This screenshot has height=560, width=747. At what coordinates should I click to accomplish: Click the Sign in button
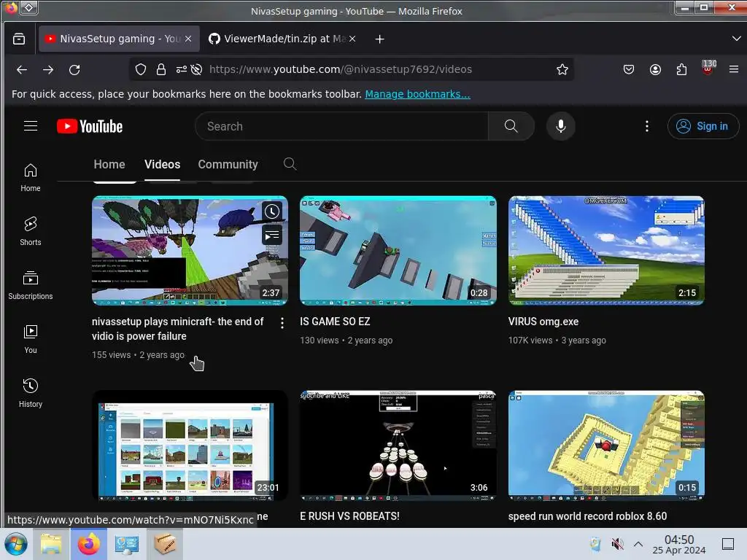point(703,126)
